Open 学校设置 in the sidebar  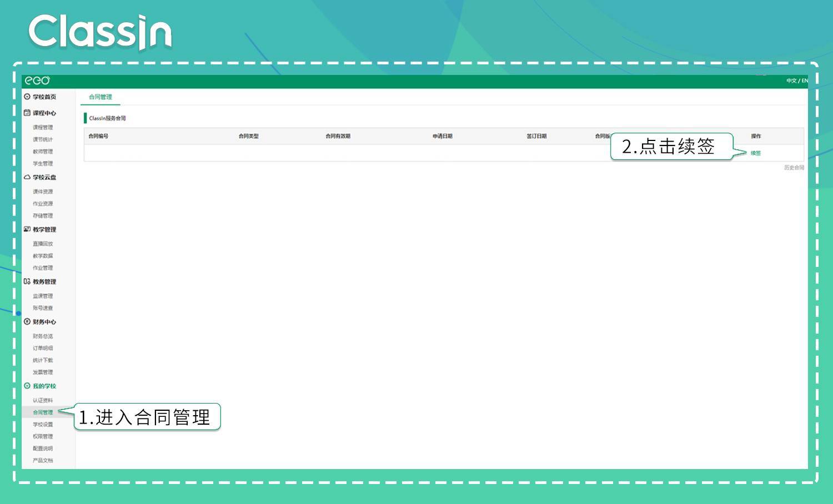(x=43, y=425)
